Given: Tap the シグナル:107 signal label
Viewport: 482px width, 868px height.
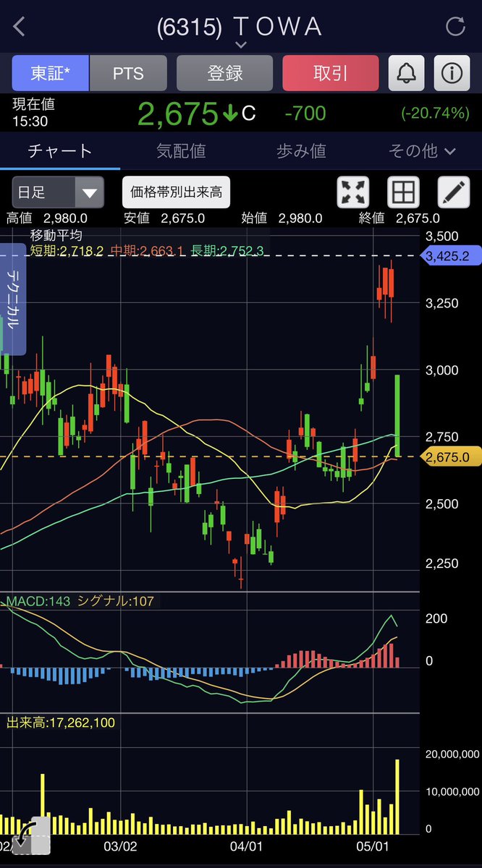Looking at the screenshot, I should tap(115, 600).
